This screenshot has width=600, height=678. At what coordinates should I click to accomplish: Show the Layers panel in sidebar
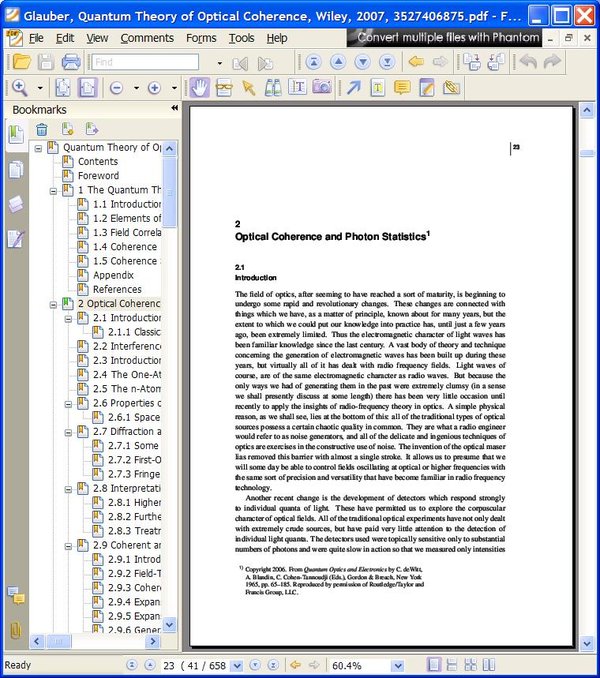click(16, 204)
